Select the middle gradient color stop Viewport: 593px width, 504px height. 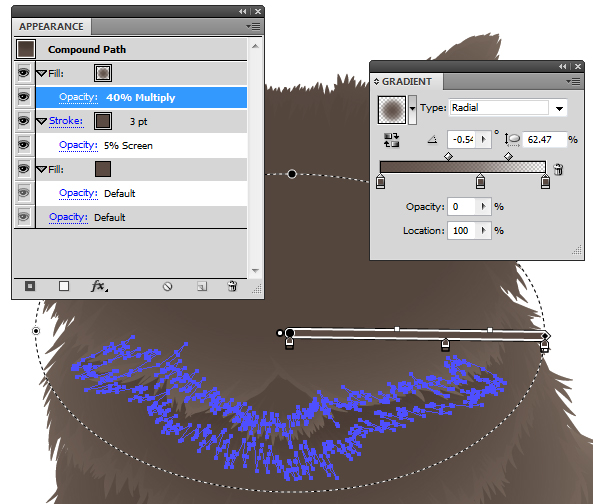480,181
